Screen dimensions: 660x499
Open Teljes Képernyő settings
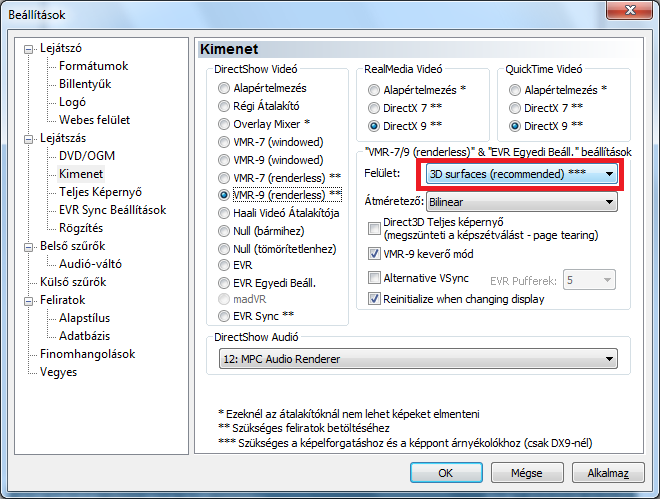pos(100,192)
